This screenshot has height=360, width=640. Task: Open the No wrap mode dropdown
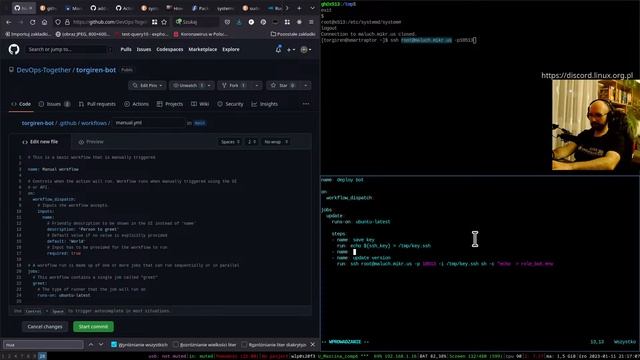[x=276, y=142]
